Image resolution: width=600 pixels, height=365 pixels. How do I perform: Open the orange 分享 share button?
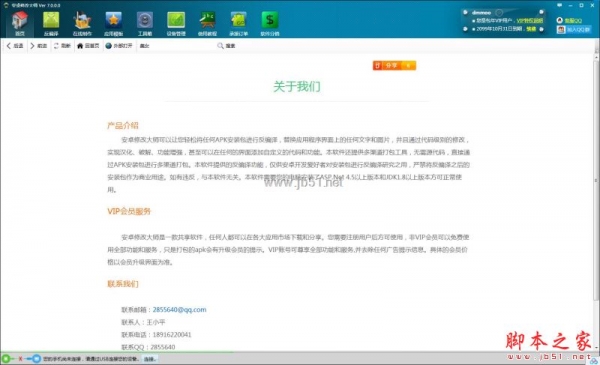[x=394, y=65]
